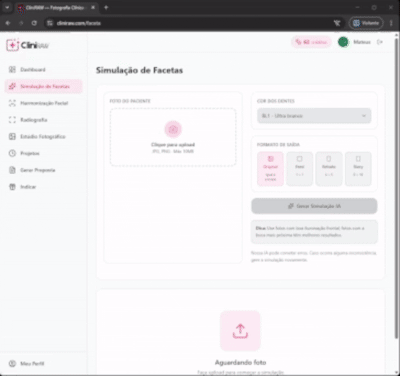The width and height of the screenshot is (400, 376).
Task: Select the Radiografia frame icon
Action: [12, 120]
